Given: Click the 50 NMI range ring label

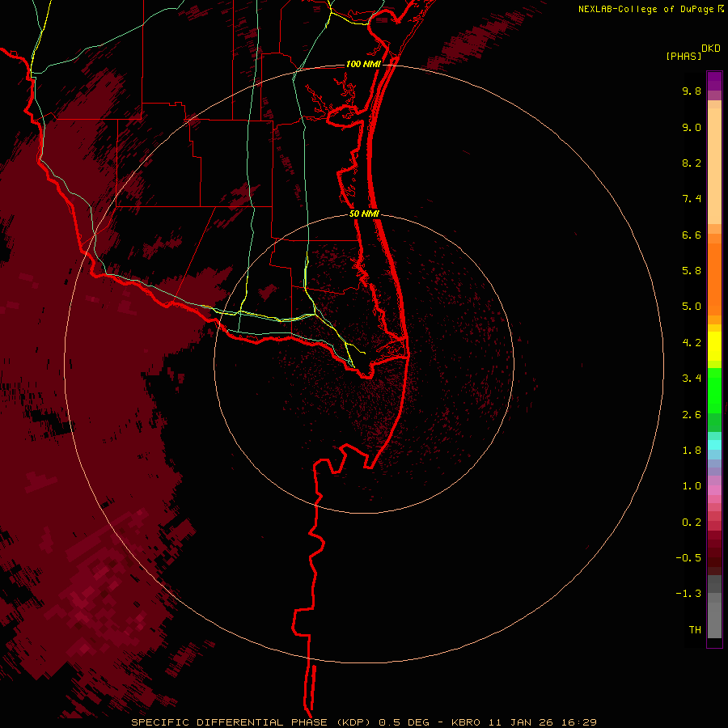Looking at the screenshot, I should pyautogui.click(x=365, y=214).
